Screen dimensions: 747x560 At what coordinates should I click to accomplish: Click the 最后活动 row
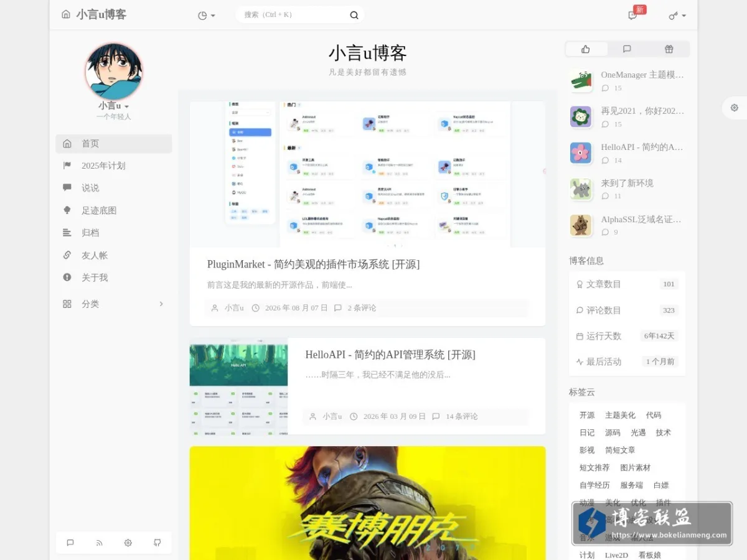(627, 362)
